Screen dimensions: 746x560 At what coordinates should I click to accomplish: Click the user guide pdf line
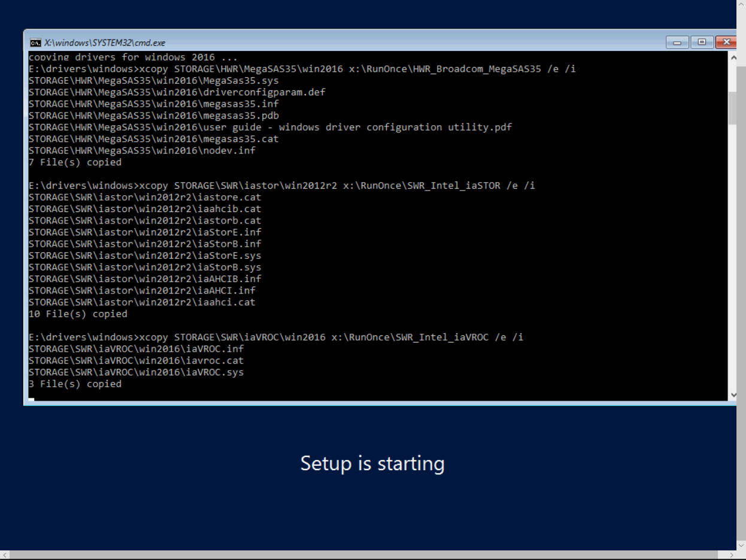pos(270,127)
